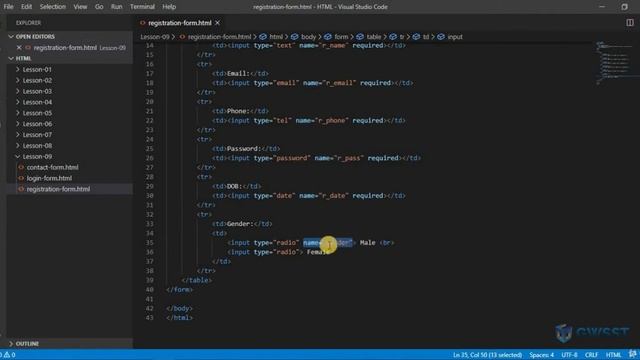The height and width of the screenshot is (360, 640).
Task: Open the Selection menu
Action: tap(53, 7)
